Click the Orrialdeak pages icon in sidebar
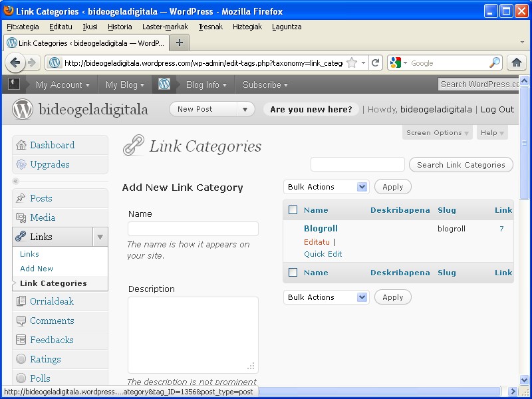532x399 pixels. coord(21,301)
